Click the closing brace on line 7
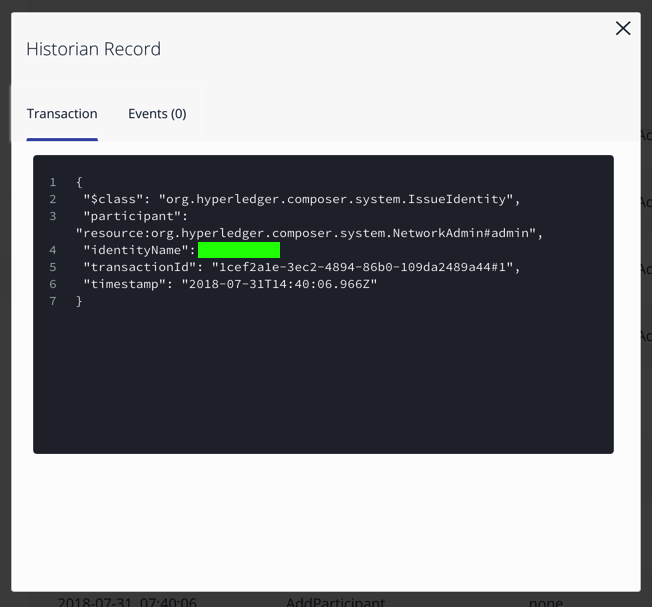652x607 pixels. click(80, 301)
